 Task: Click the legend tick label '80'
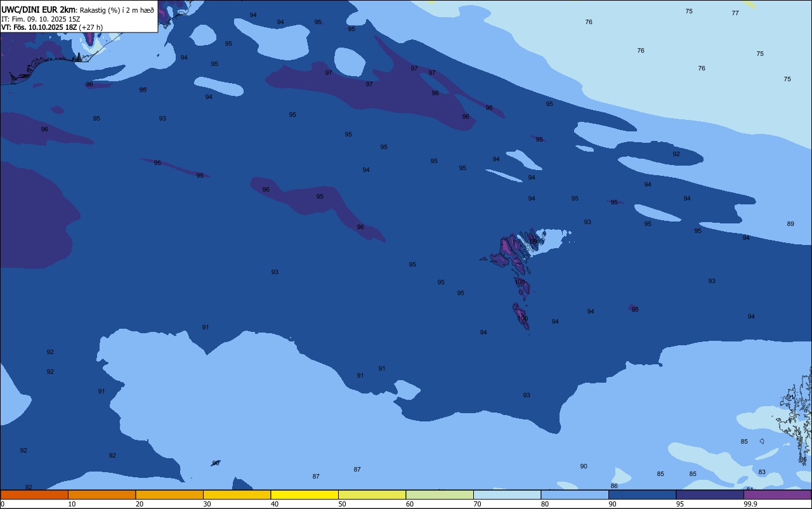point(545,504)
